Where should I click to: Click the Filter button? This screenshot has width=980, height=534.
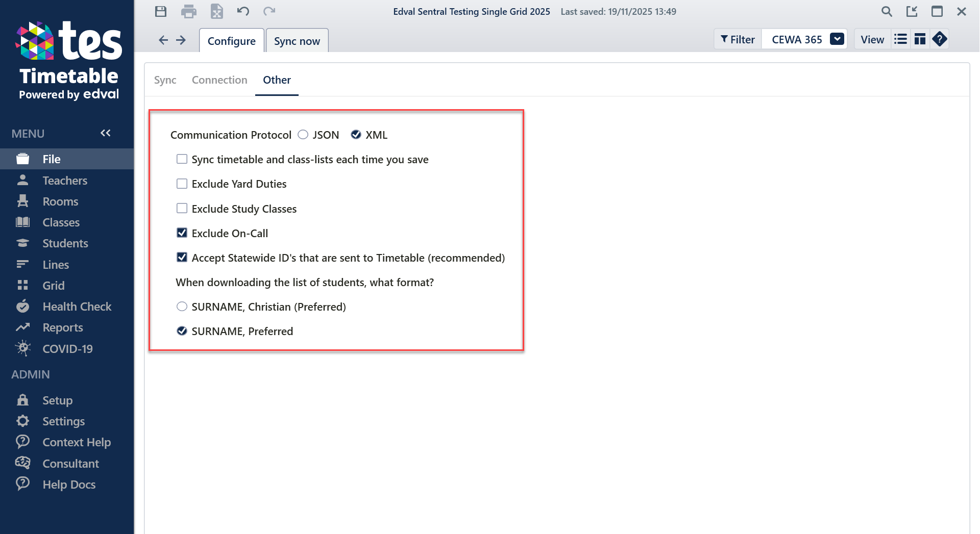[x=738, y=39]
